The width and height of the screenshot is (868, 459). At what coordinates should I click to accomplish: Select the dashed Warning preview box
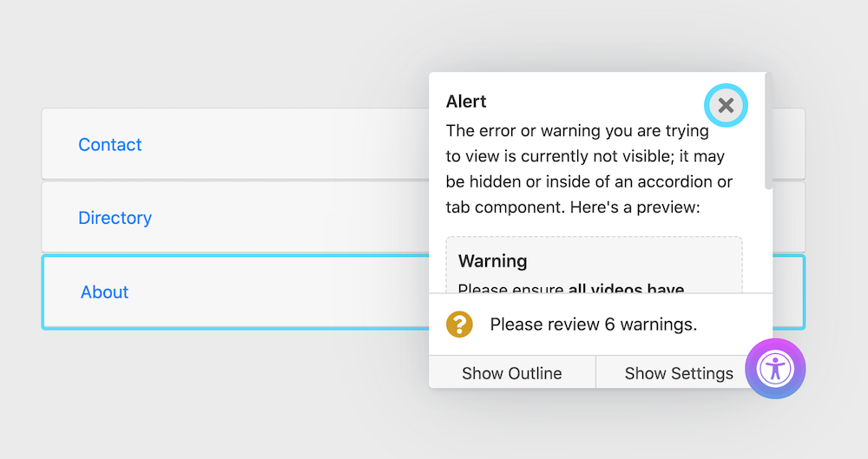click(594, 266)
